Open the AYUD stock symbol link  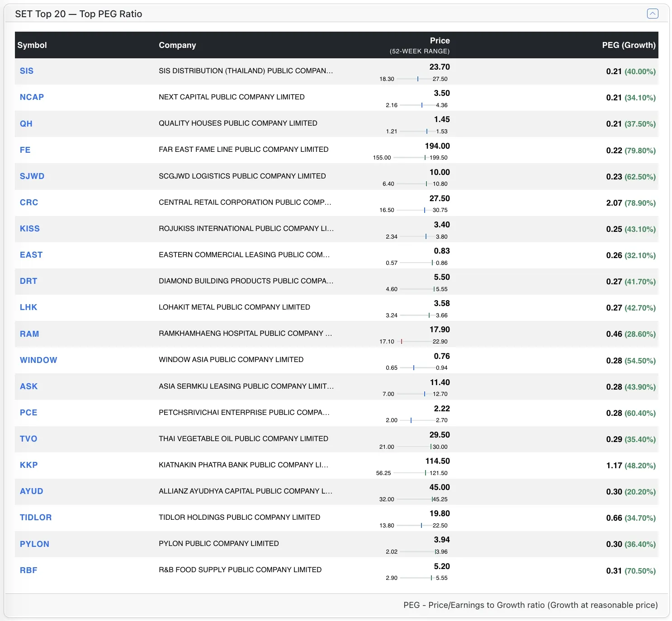click(x=32, y=491)
